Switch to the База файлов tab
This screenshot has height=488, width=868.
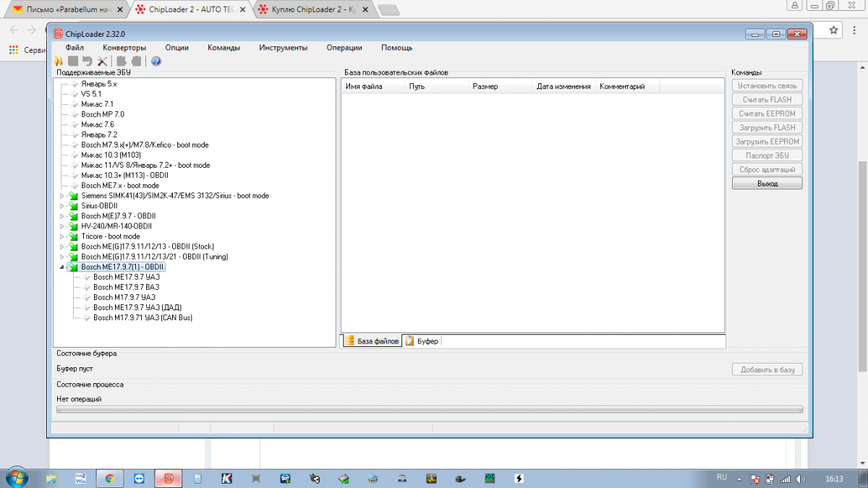(x=372, y=341)
